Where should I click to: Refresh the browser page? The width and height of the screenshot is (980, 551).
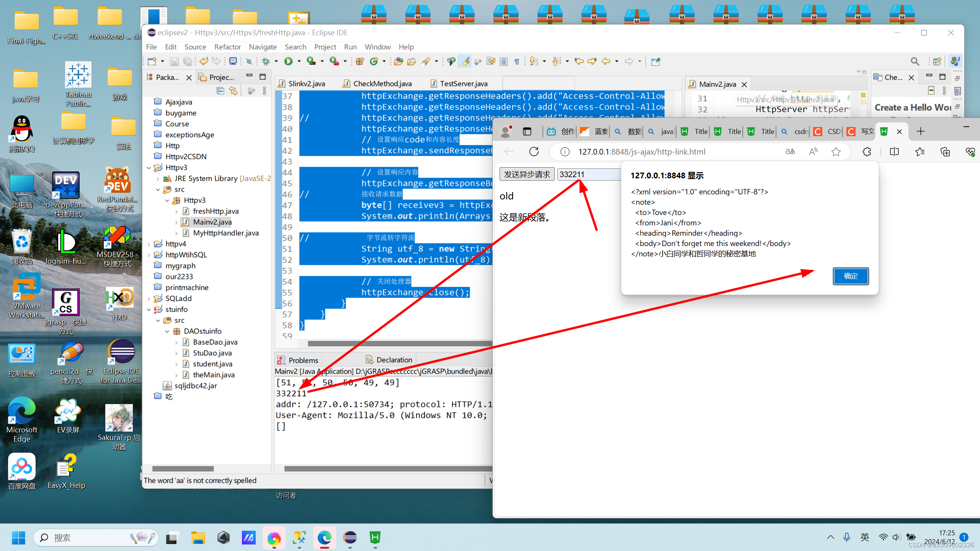click(x=534, y=152)
